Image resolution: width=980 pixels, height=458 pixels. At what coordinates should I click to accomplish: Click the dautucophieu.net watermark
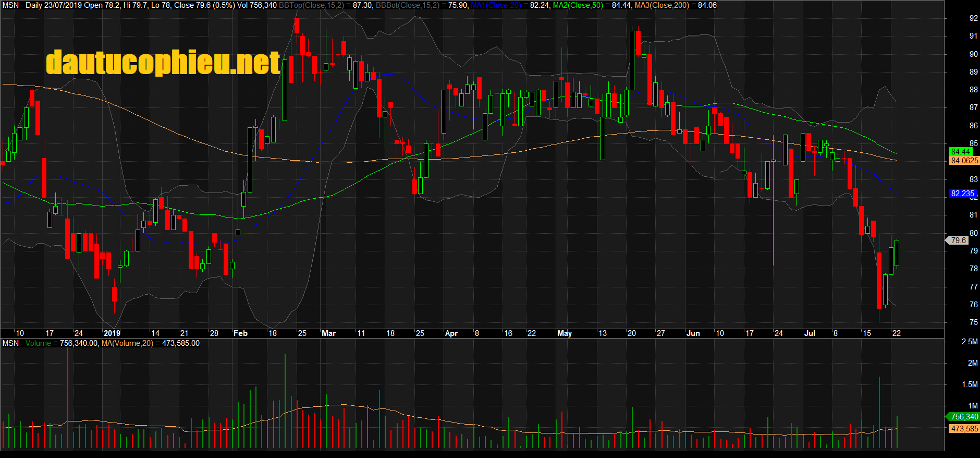pyautogui.click(x=163, y=63)
